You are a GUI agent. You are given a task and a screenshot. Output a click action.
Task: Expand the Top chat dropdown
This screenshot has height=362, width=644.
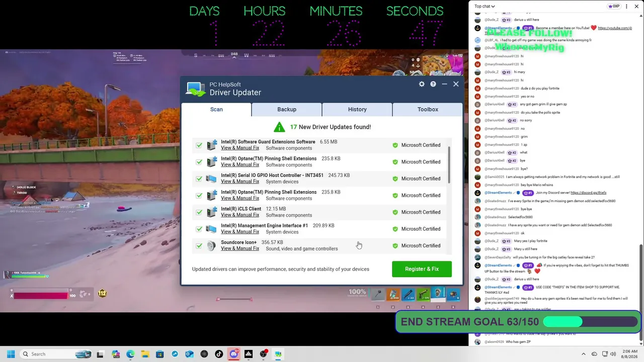coord(485,7)
